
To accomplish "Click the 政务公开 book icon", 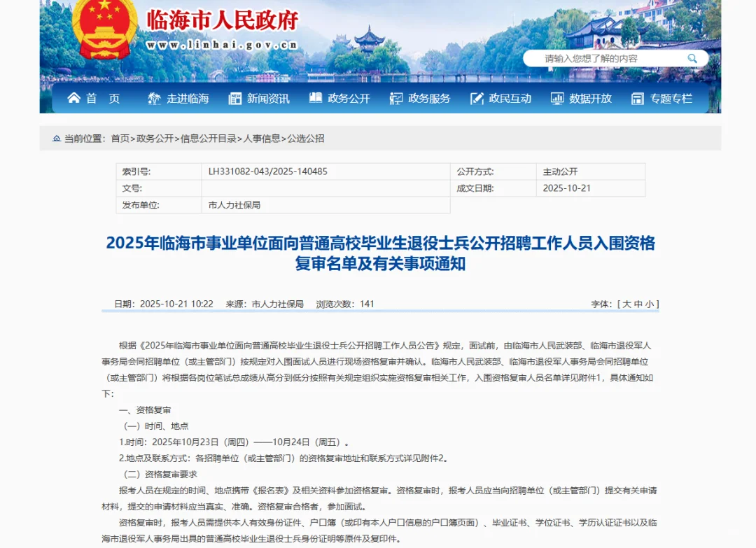I will click(315, 98).
